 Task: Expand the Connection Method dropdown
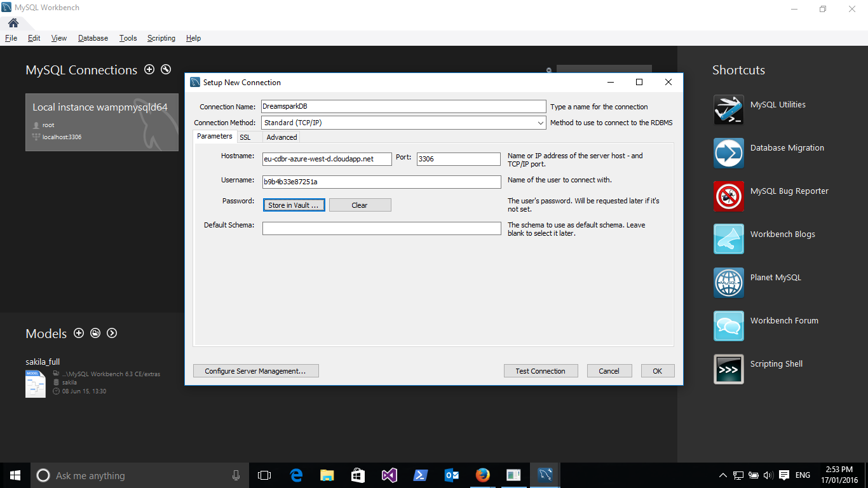540,123
